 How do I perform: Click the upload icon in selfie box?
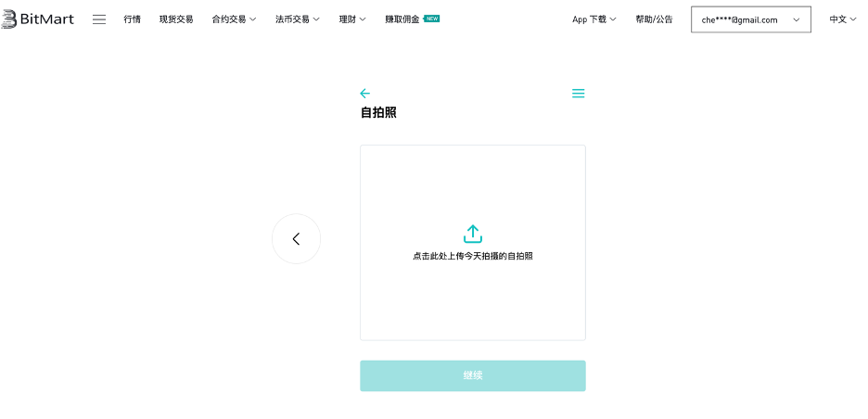click(473, 234)
